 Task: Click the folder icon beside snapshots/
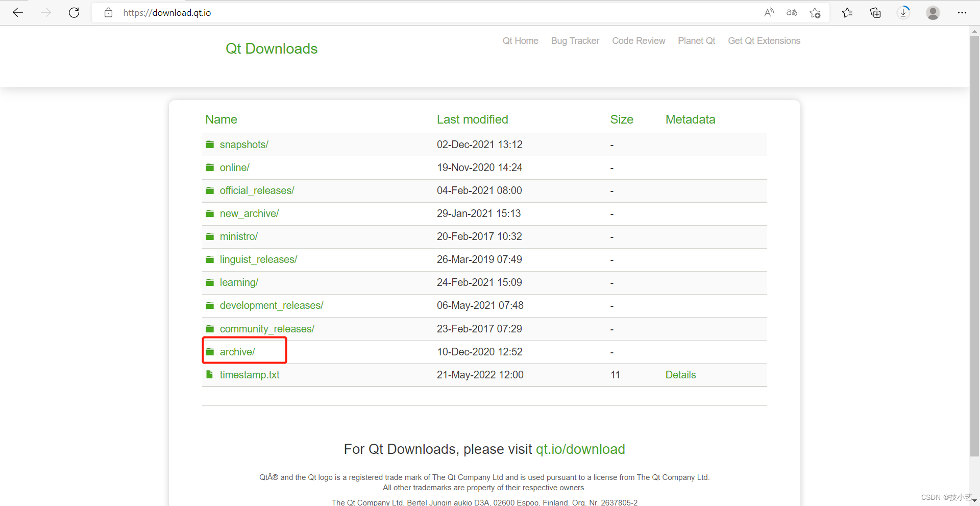click(x=210, y=144)
